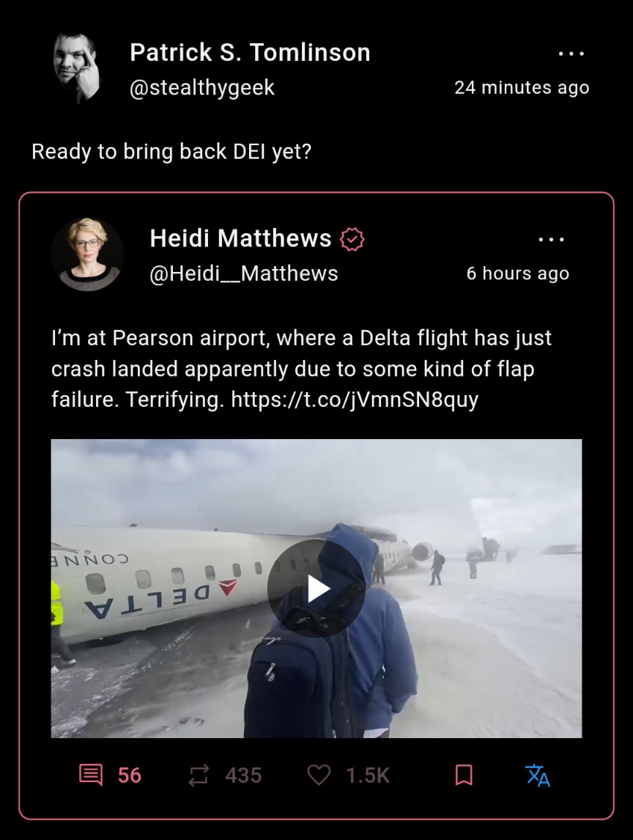Click the reply count 56
This screenshot has width=633, height=840.
coord(130,775)
